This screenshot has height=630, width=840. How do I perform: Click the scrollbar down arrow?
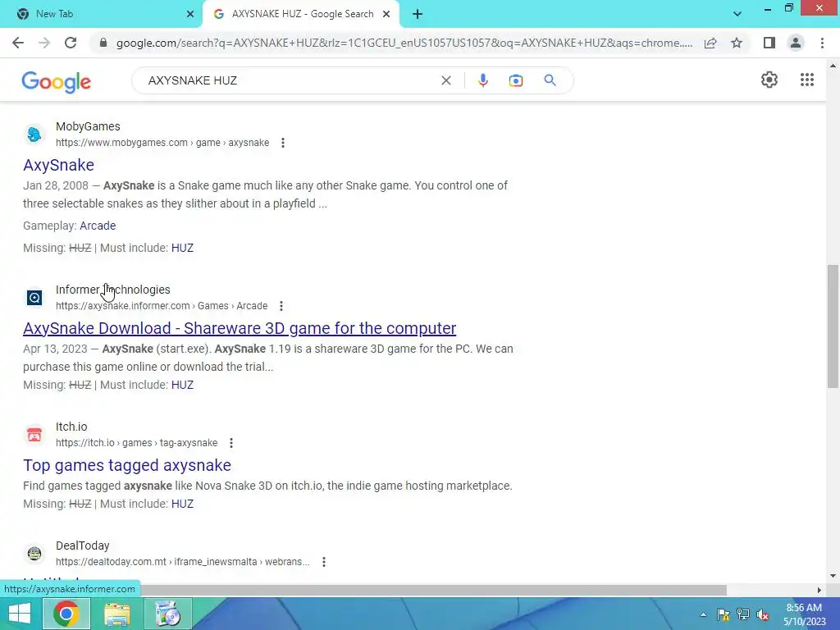[833, 575]
